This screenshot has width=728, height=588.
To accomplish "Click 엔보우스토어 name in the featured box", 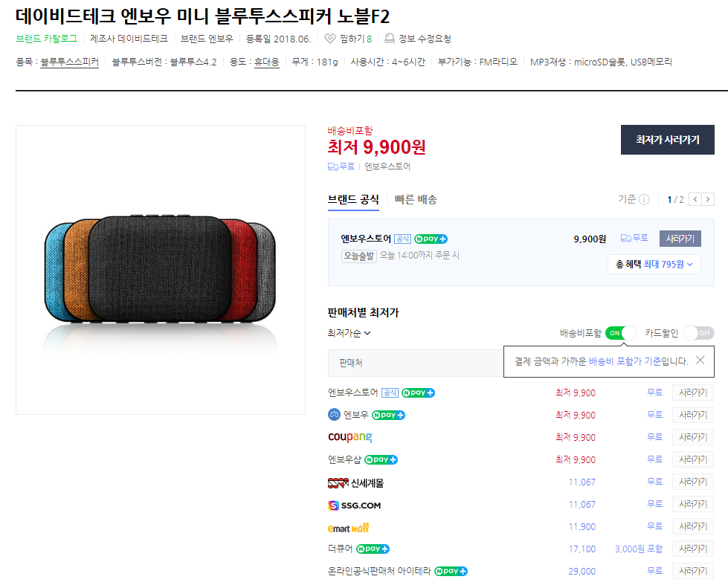I will pyautogui.click(x=366, y=239).
